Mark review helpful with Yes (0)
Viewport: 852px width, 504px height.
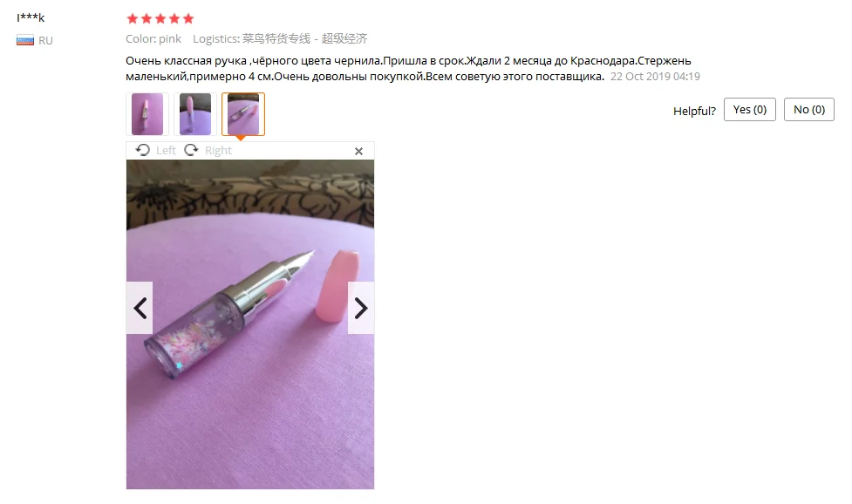click(750, 110)
